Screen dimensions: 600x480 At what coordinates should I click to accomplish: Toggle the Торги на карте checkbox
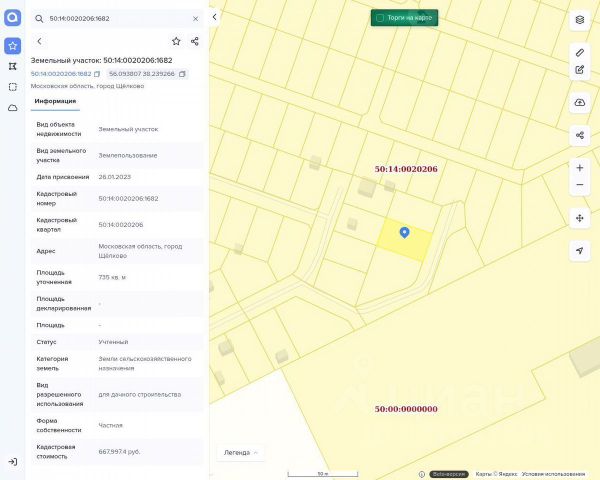(x=380, y=18)
